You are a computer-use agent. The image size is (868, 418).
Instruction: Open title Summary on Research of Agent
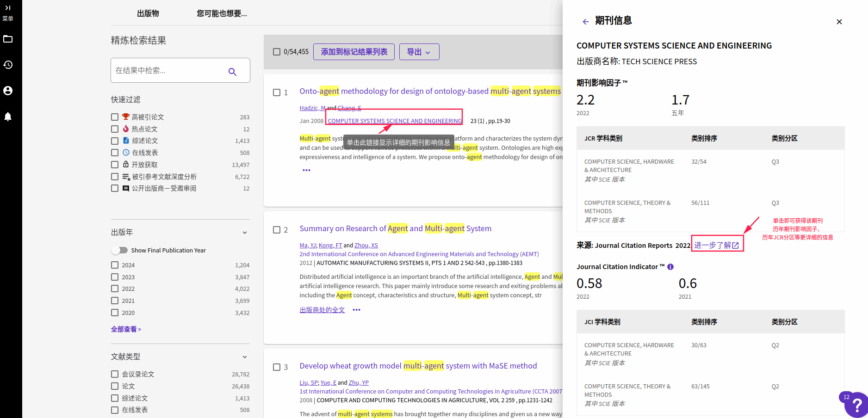click(396, 228)
